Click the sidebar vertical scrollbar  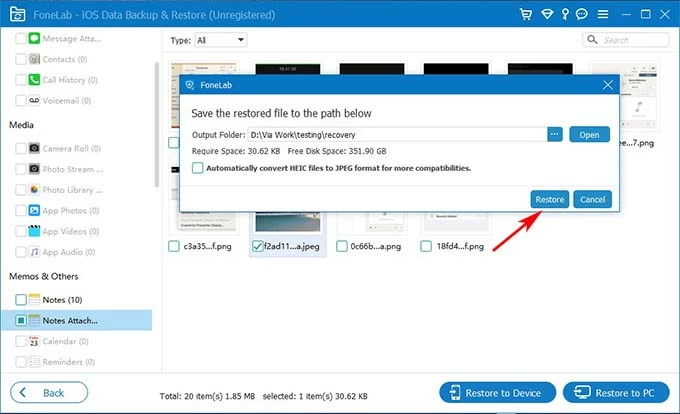click(156, 120)
